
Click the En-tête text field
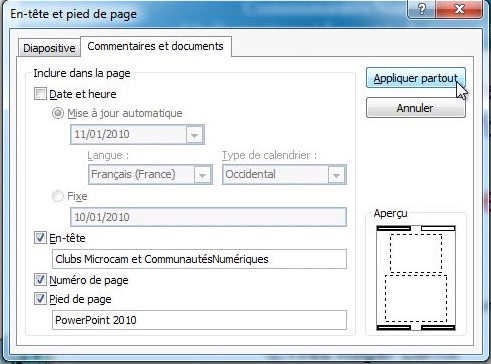[x=199, y=259]
